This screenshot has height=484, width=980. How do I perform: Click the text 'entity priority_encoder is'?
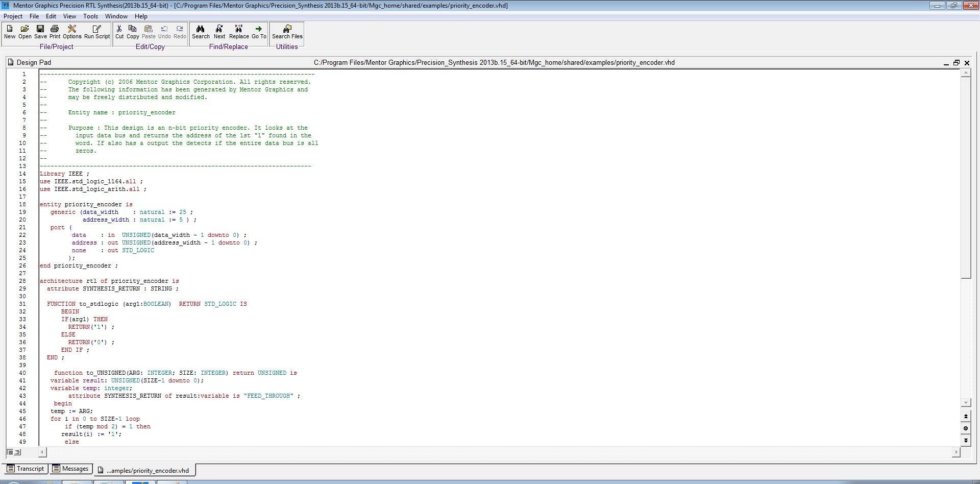click(86, 204)
